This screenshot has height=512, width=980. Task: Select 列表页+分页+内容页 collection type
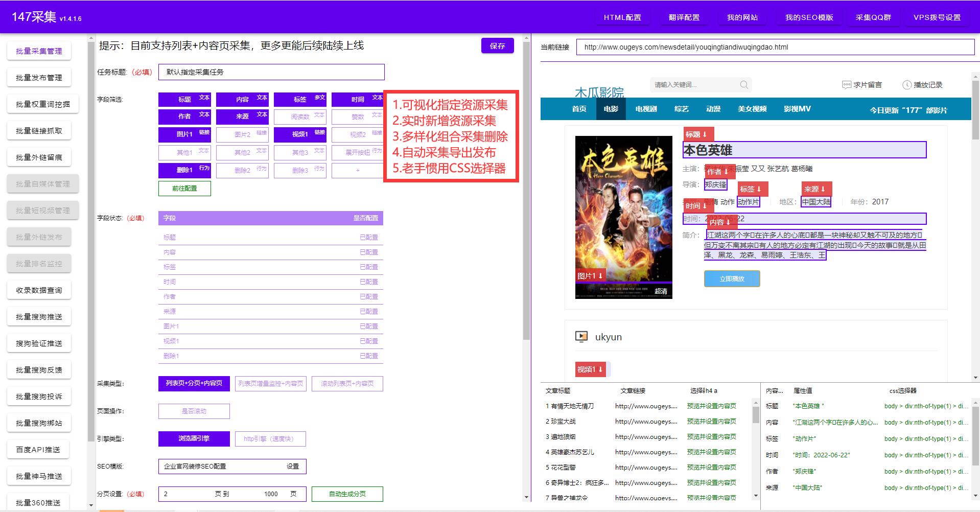pos(194,383)
